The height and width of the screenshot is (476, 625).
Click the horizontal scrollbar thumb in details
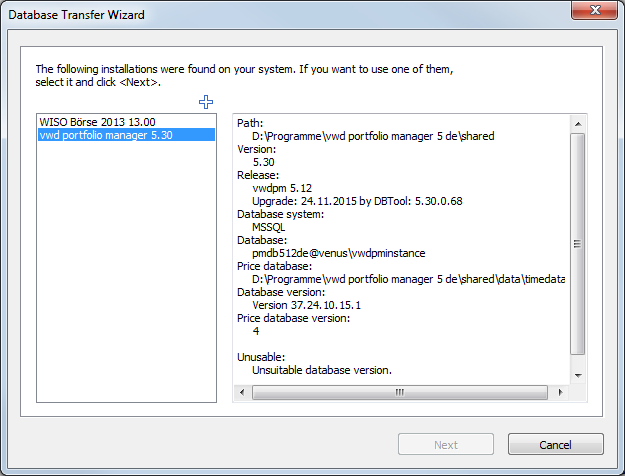coord(396,392)
